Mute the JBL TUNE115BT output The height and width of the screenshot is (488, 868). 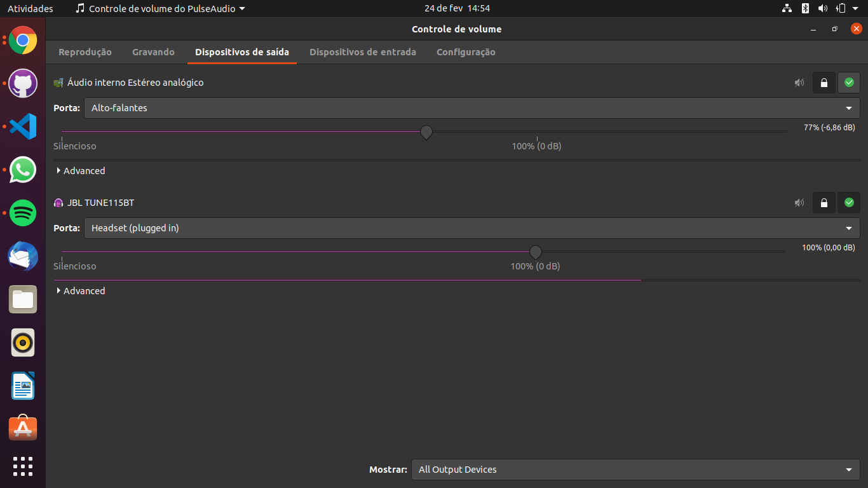[x=799, y=203]
